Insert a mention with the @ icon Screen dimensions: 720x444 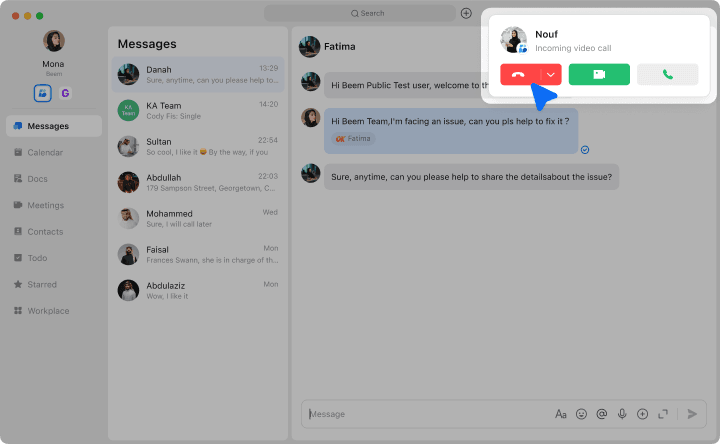[602, 414]
